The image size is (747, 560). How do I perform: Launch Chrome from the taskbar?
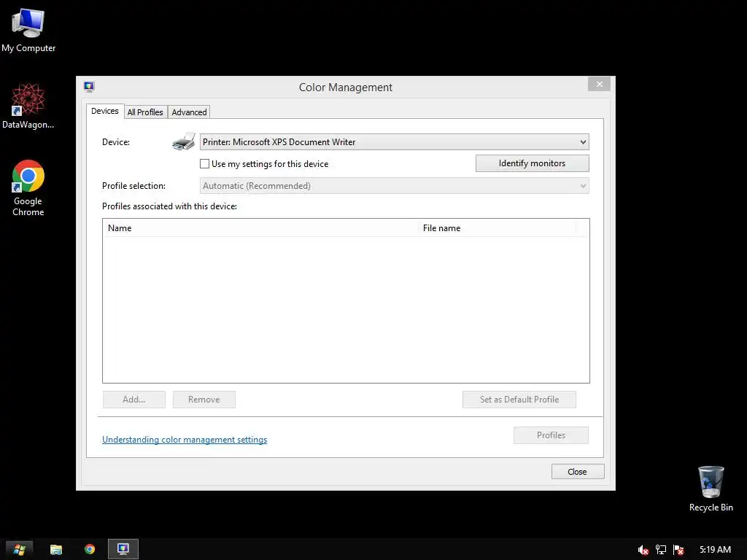pos(90,549)
